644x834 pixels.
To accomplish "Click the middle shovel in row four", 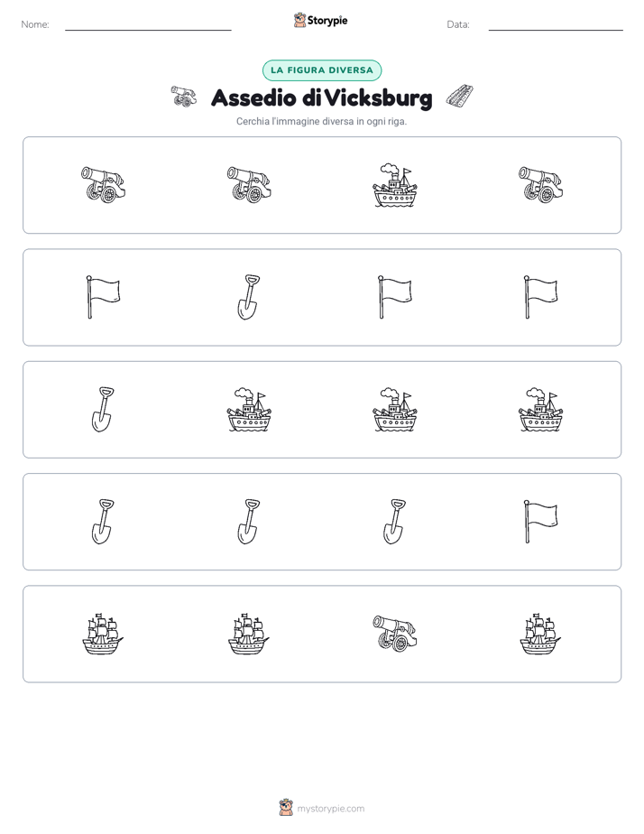I will (x=249, y=522).
